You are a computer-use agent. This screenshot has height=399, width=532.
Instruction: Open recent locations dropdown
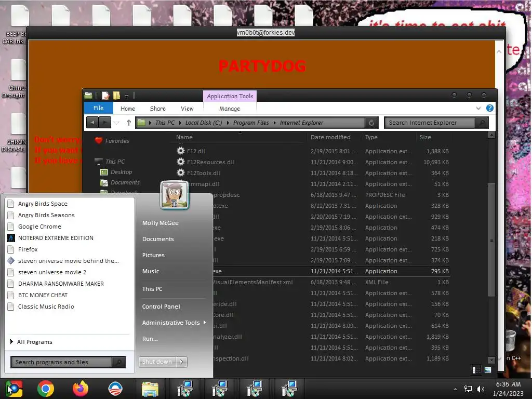point(116,123)
